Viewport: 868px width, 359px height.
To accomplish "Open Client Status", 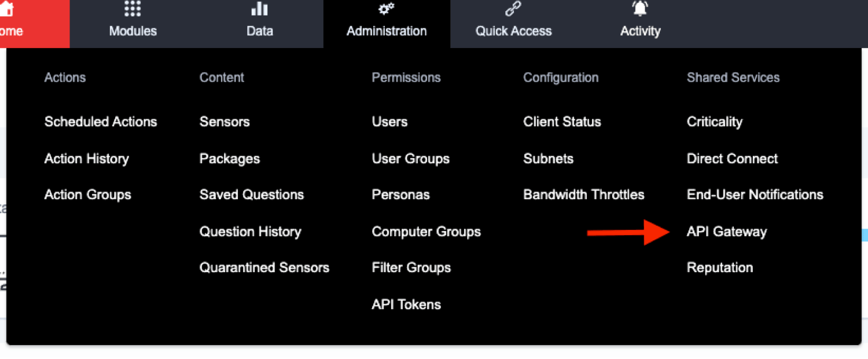I will tap(562, 122).
